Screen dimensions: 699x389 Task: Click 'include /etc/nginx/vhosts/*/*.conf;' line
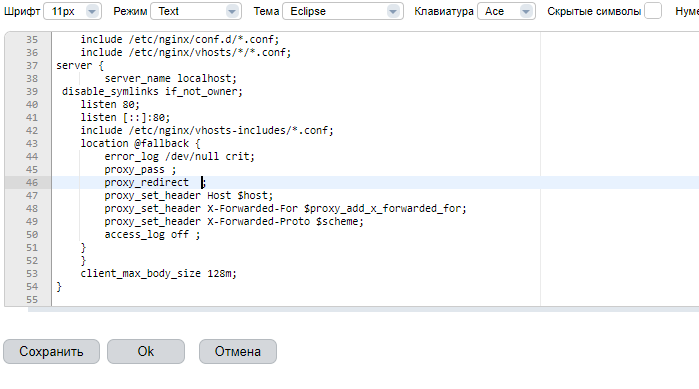[x=185, y=52]
